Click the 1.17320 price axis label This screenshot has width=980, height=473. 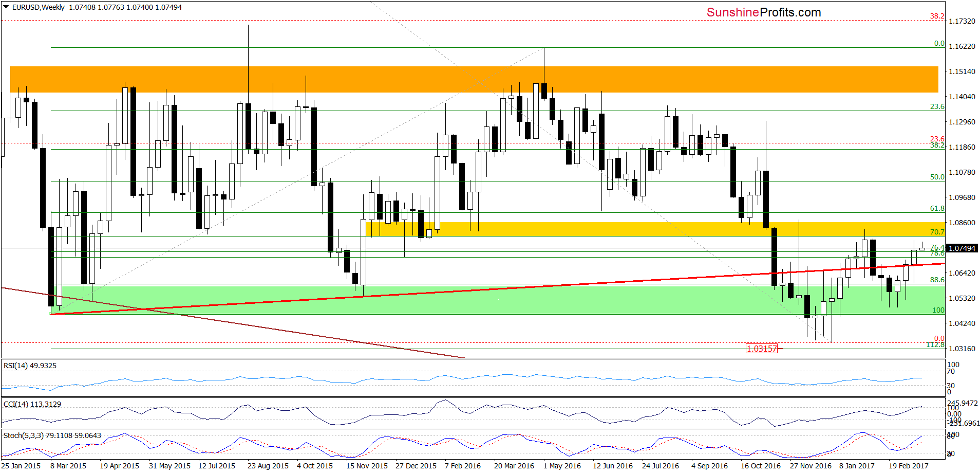coord(962,21)
